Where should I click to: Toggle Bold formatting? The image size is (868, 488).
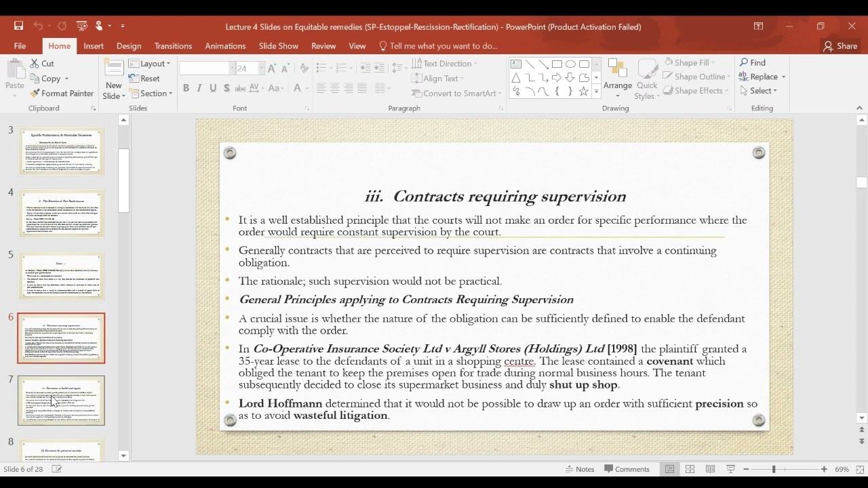click(x=186, y=88)
